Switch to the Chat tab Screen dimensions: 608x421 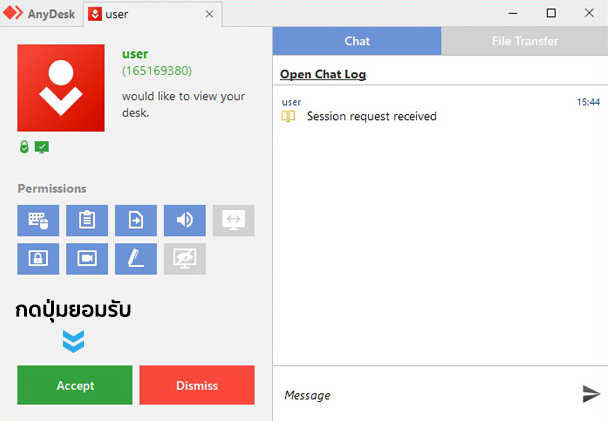(357, 41)
